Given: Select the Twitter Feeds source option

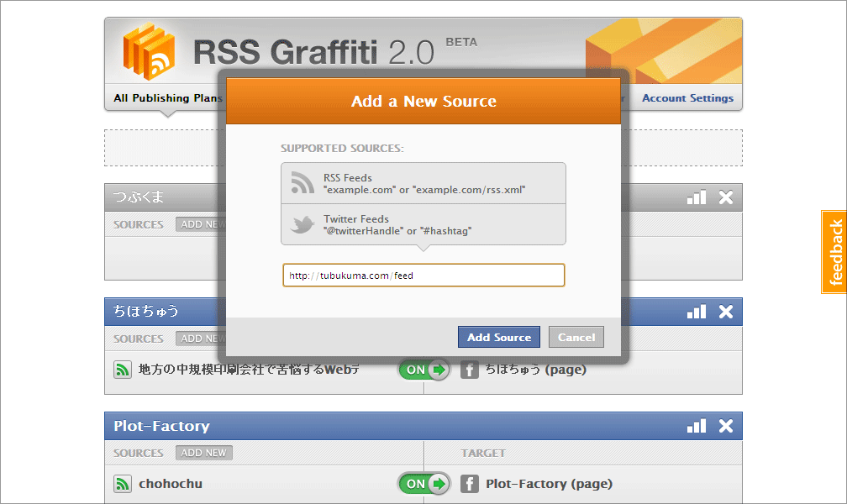Looking at the screenshot, I should coord(423,225).
